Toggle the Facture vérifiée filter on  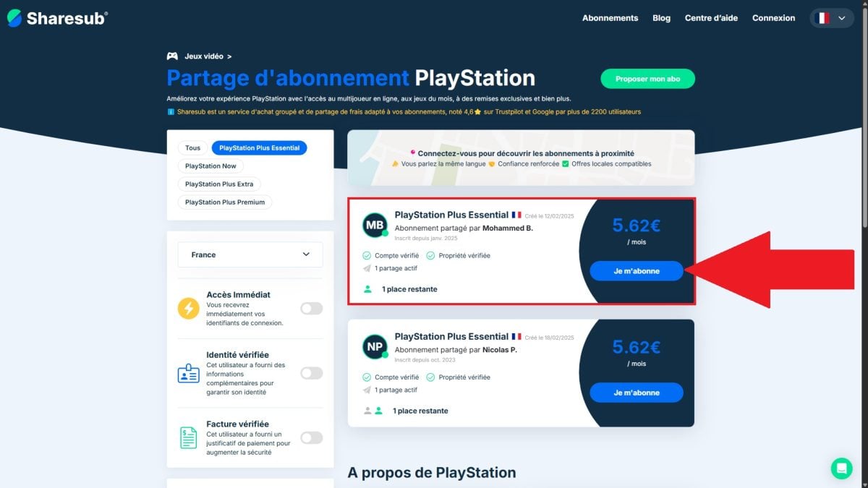(x=311, y=437)
